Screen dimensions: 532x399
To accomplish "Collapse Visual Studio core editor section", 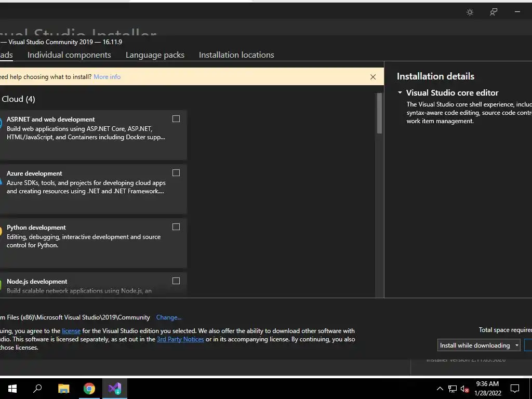I will pos(400,92).
